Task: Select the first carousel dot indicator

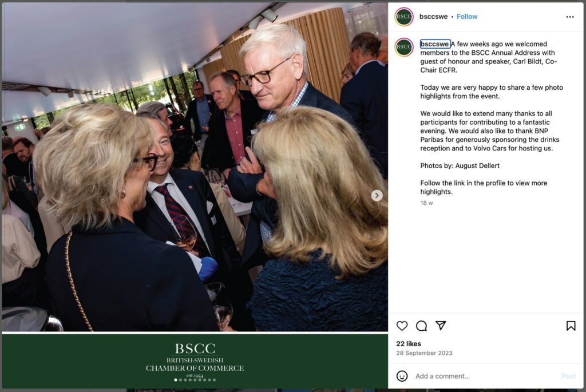Action: point(176,380)
